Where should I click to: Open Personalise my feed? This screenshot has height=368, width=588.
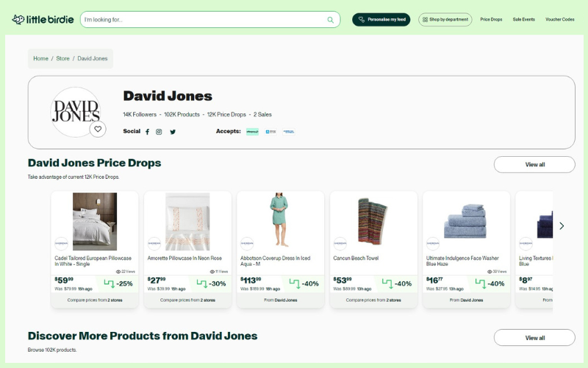[381, 20]
